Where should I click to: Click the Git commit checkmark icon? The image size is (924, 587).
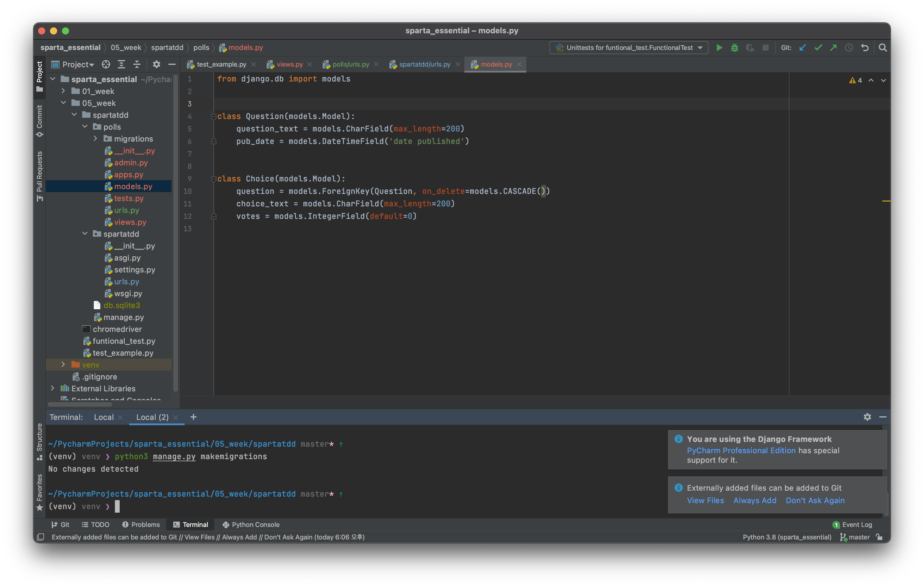coord(818,48)
